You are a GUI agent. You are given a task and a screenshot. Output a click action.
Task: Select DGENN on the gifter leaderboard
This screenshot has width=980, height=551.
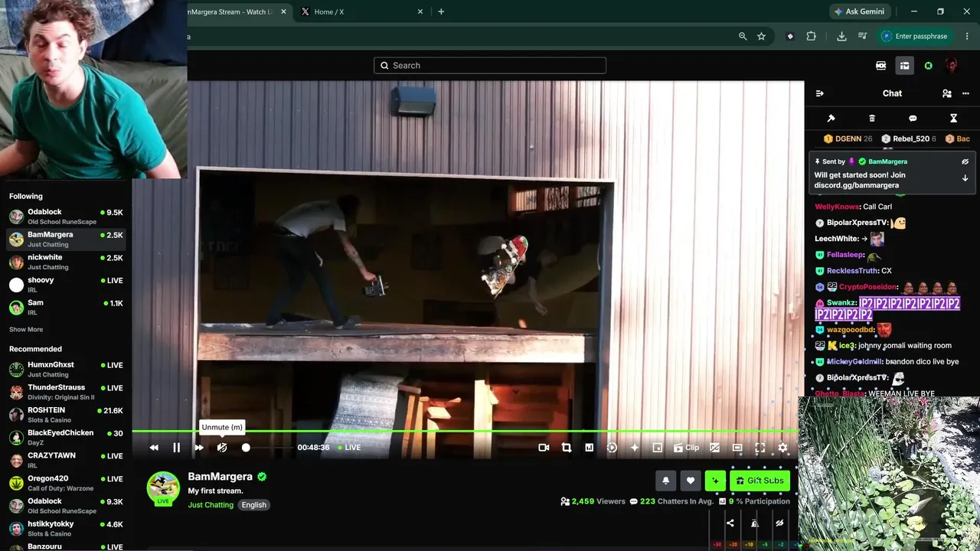tap(848, 139)
